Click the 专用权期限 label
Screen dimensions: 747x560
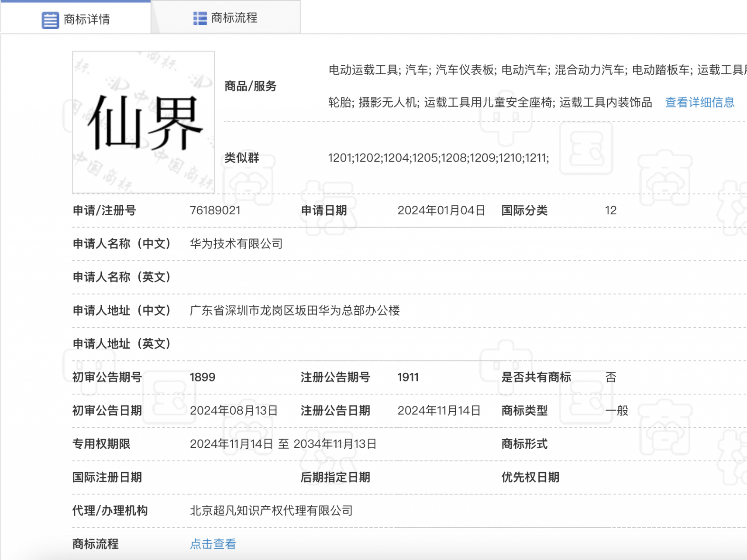[x=101, y=444]
